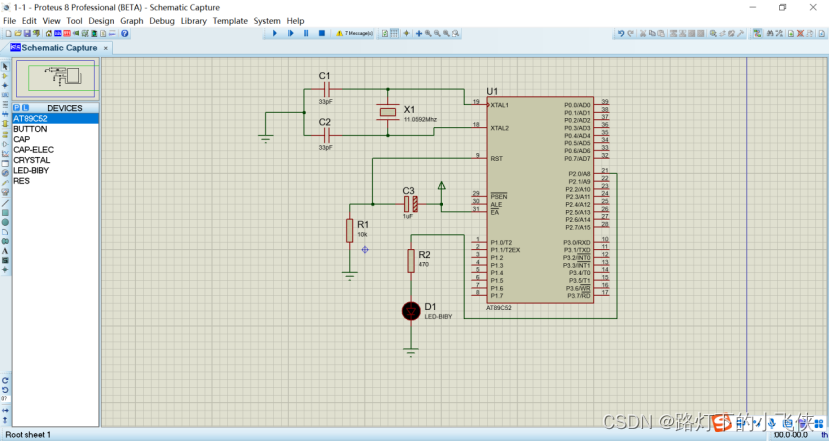Switch to the Schematic Capture tab
Image resolution: width=830 pixels, height=441 pixels.
pyautogui.click(x=59, y=48)
